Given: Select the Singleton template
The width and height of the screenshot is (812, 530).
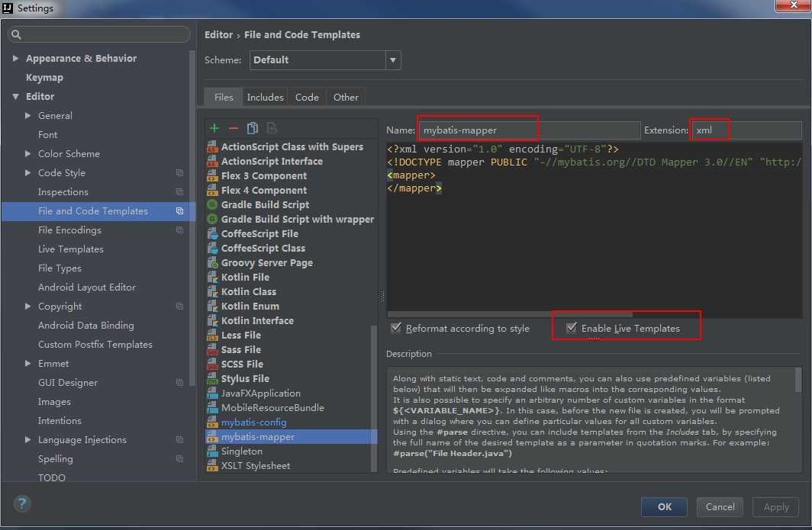Looking at the screenshot, I should pyautogui.click(x=291, y=451).
